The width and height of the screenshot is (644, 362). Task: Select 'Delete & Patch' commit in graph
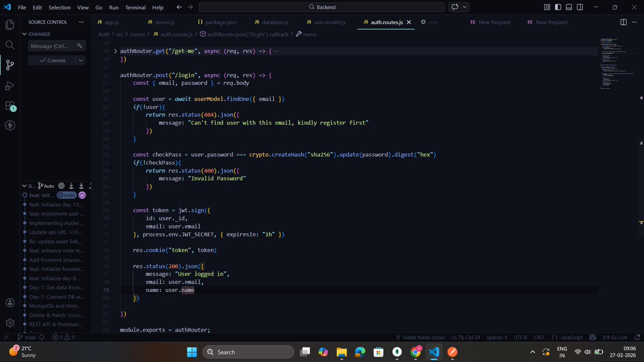coord(56,315)
